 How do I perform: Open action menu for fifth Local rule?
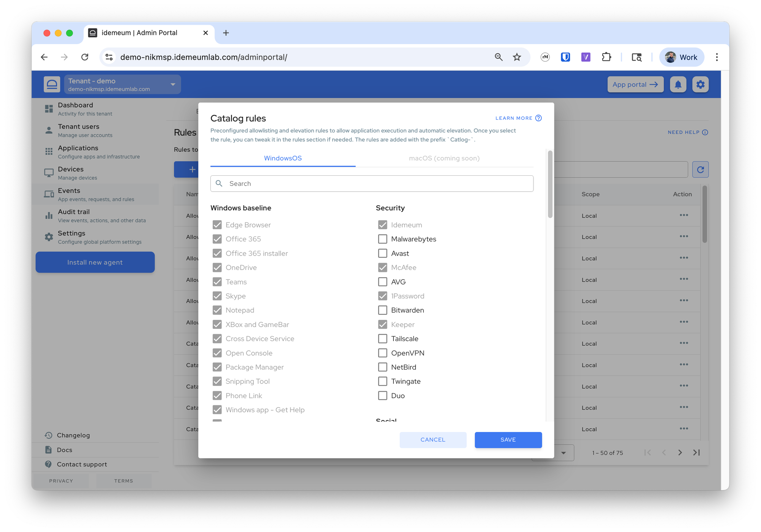coord(684,300)
